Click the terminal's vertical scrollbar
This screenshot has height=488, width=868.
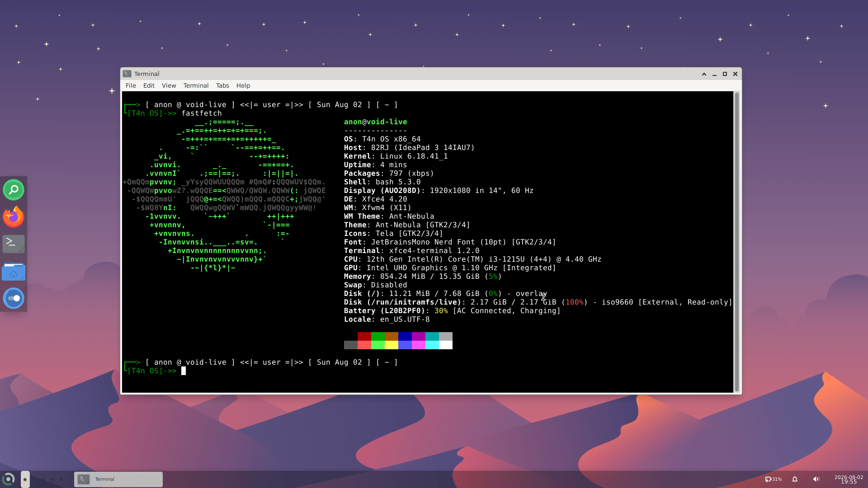pos(737,242)
